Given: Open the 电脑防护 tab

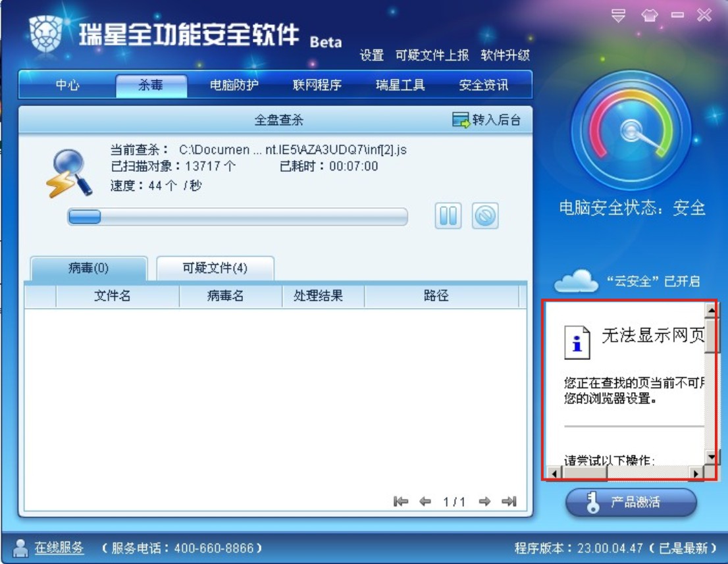Looking at the screenshot, I should (x=234, y=85).
